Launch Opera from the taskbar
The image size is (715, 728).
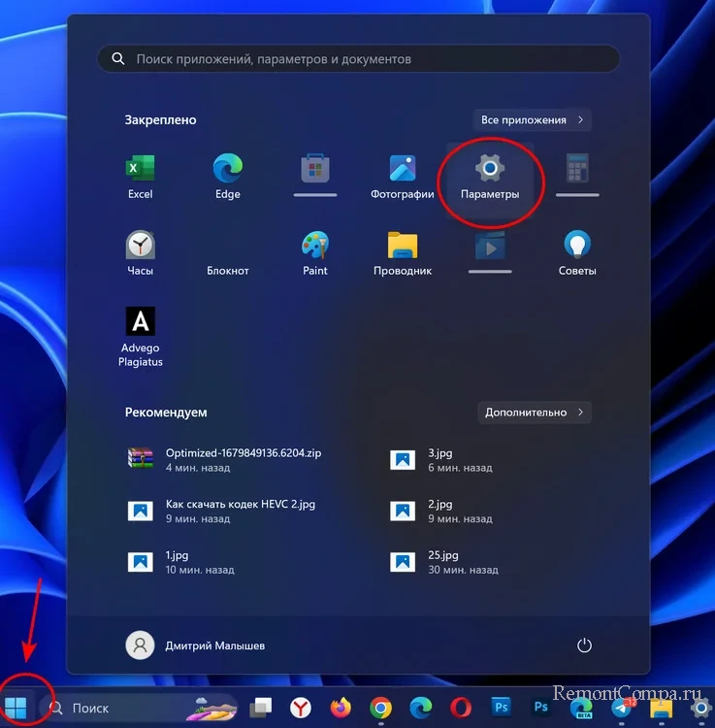point(461,708)
